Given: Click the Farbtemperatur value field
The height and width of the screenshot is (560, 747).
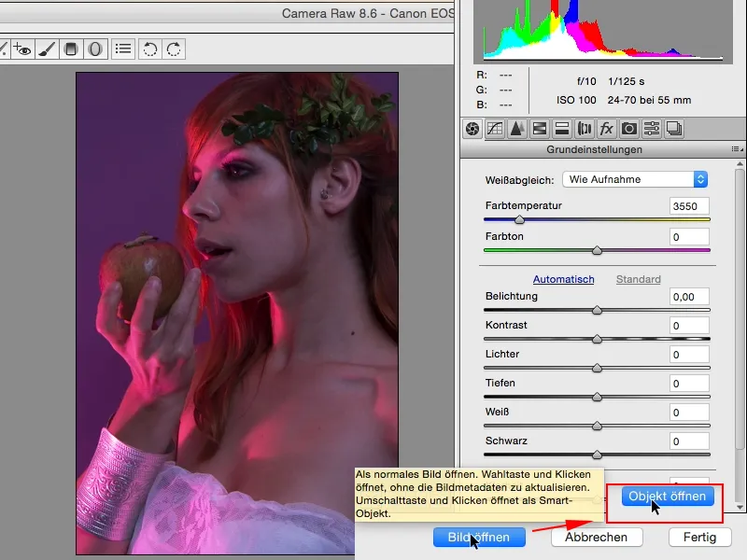Looking at the screenshot, I should pyautogui.click(x=689, y=206).
